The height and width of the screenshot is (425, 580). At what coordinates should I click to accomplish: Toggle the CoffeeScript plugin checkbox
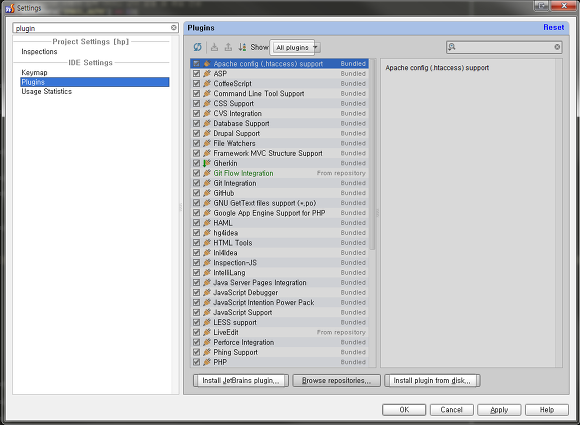pos(196,84)
